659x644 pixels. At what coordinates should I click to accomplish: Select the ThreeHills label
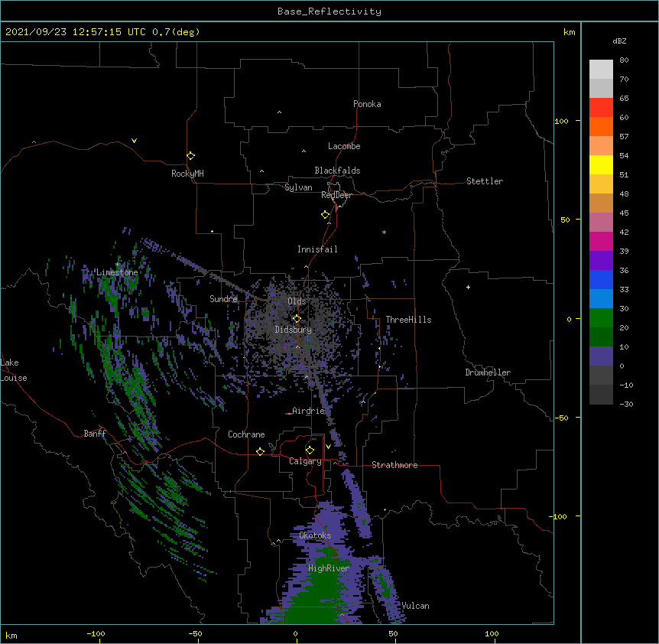coord(408,320)
